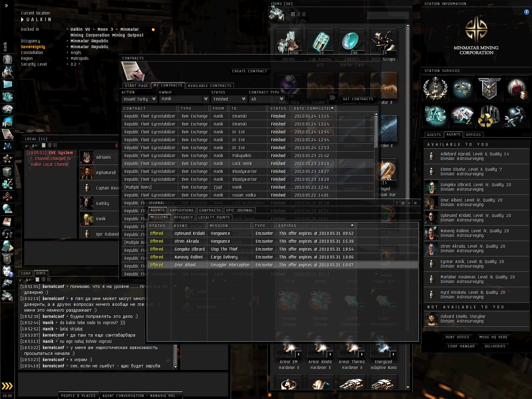Open the Contract Type dropdown showing All
The width and height of the screenshot is (532, 399).
point(267,99)
